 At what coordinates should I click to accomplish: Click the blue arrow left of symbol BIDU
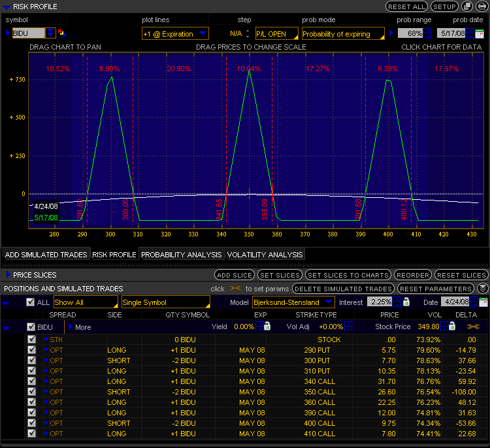click(x=8, y=33)
